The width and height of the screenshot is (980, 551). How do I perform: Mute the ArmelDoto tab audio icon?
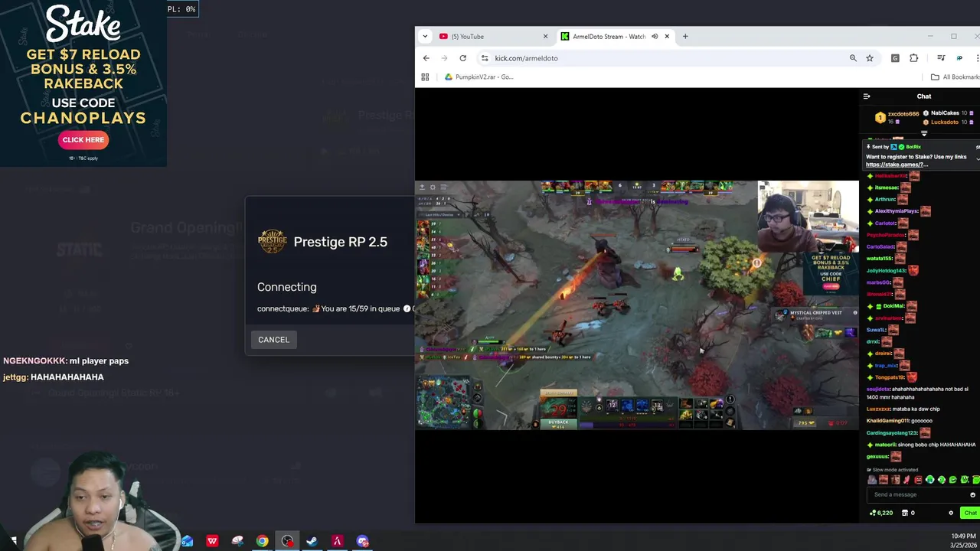[655, 37]
